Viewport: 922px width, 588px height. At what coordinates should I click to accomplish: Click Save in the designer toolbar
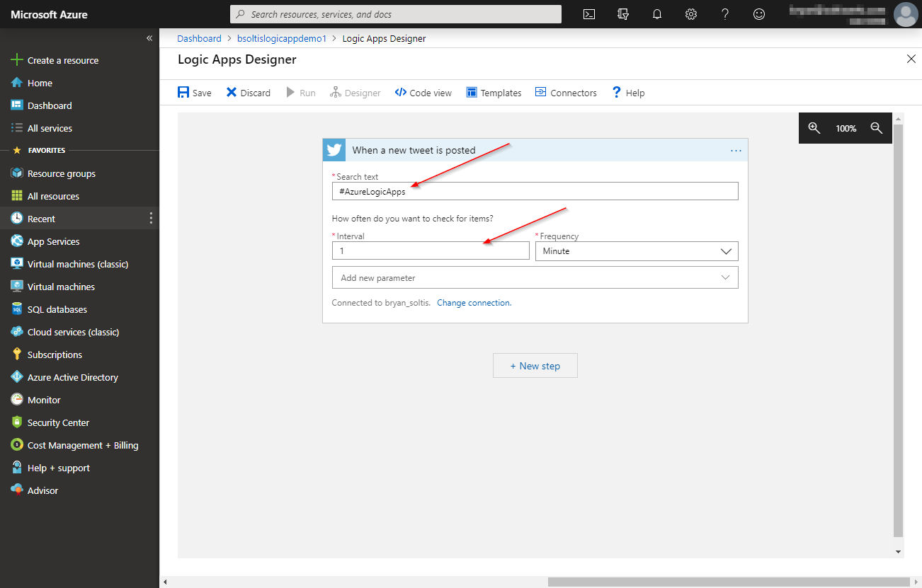pyautogui.click(x=195, y=93)
